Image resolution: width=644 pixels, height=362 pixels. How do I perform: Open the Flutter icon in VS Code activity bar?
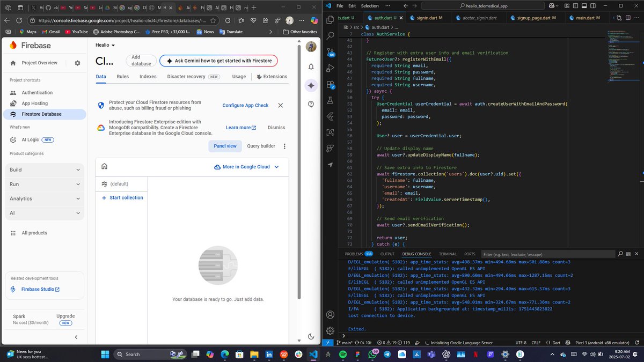pyautogui.click(x=330, y=116)
